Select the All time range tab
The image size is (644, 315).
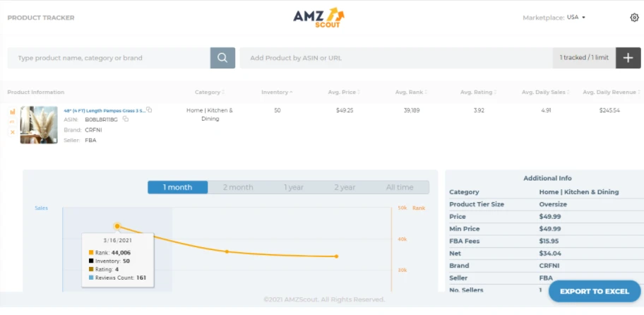400,187
